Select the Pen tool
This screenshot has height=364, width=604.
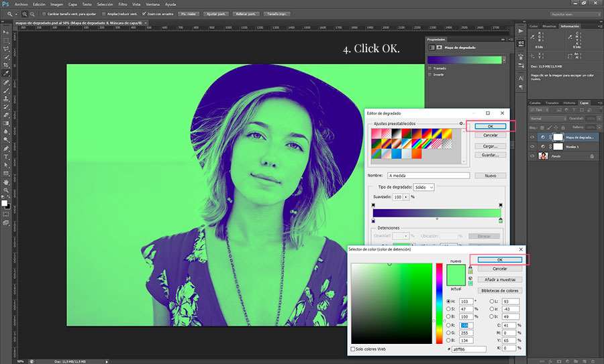click(6, 147)
